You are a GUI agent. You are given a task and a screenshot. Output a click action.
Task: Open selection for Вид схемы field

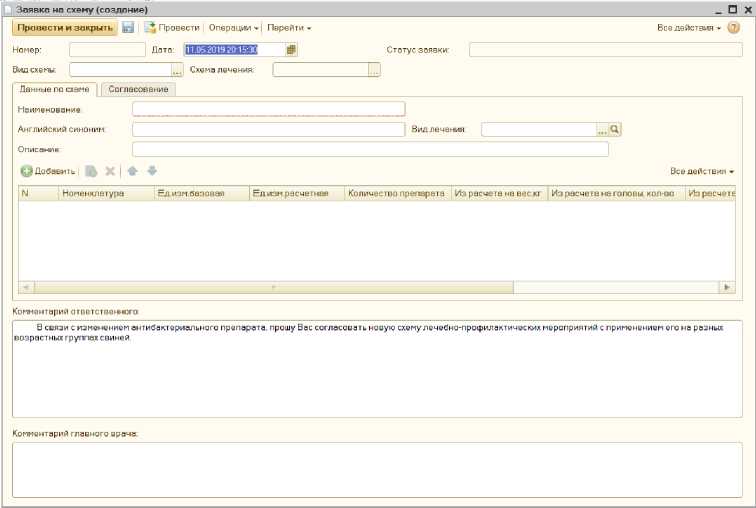[177, 70]
